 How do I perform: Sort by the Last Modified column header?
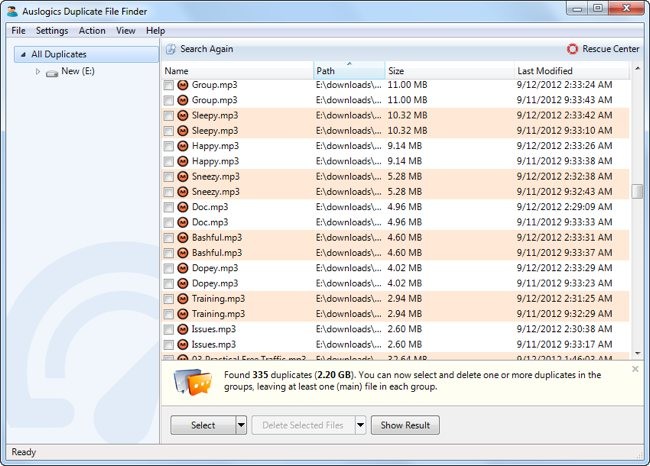[x=572, y=71]
